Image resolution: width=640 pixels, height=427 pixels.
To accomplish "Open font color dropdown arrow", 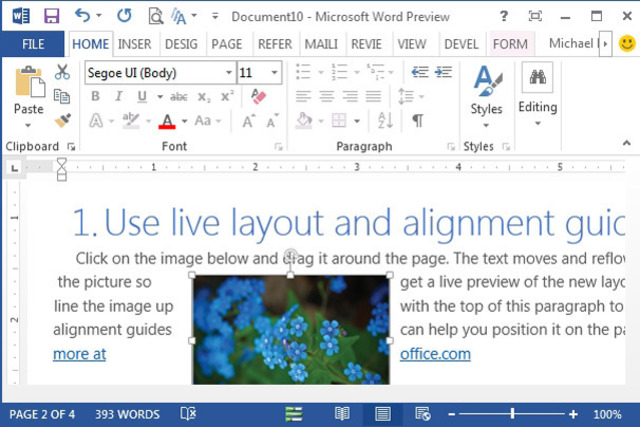I will [x=184, y=121].
